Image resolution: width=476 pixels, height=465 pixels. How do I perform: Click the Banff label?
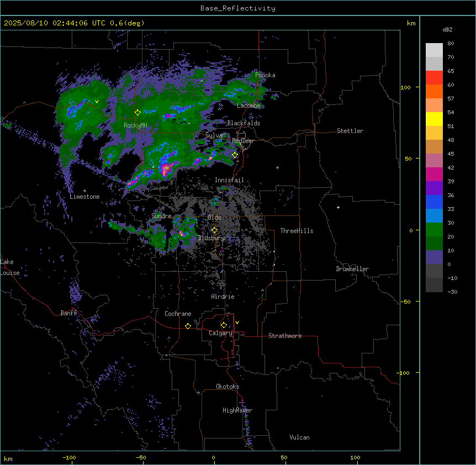(68, 313)
